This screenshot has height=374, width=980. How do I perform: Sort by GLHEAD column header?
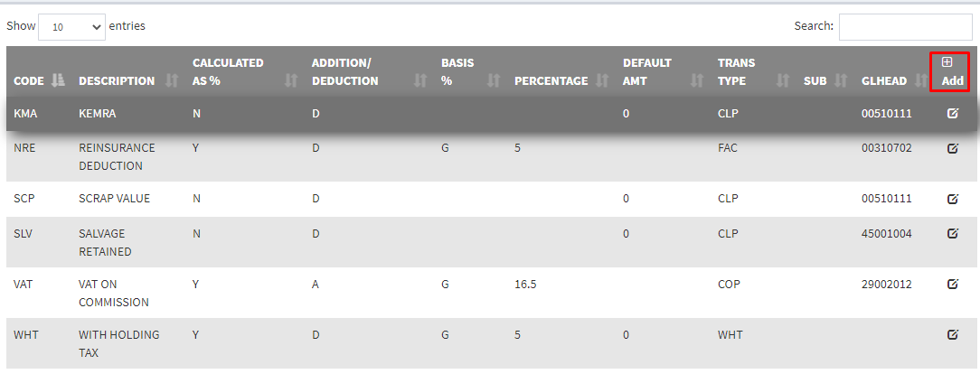point(883,81)
